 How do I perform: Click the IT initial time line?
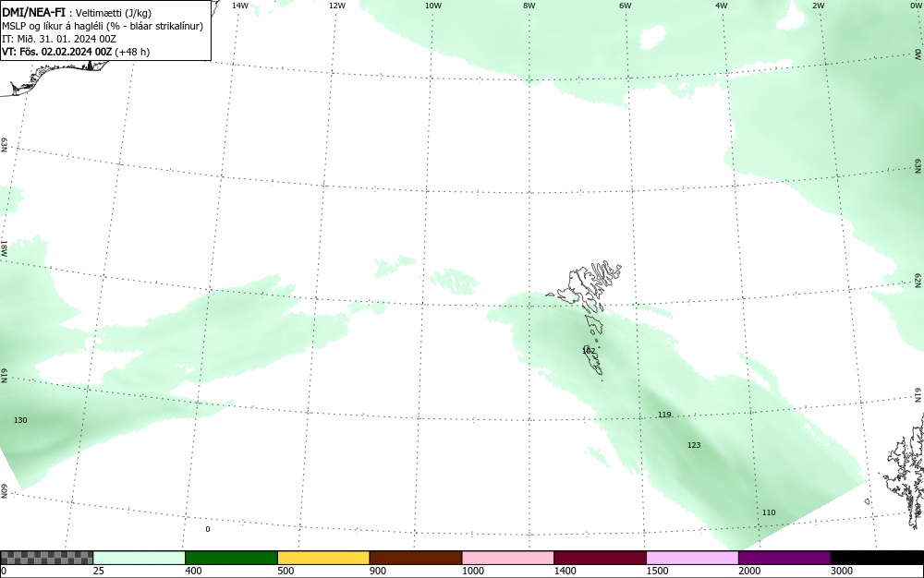click(59, 39)
